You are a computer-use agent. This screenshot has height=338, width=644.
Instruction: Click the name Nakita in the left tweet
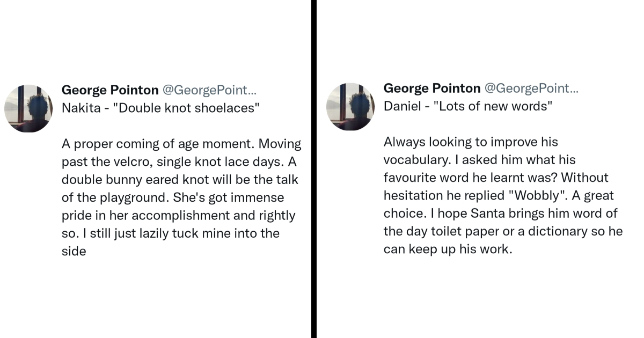tap(81, 108)
